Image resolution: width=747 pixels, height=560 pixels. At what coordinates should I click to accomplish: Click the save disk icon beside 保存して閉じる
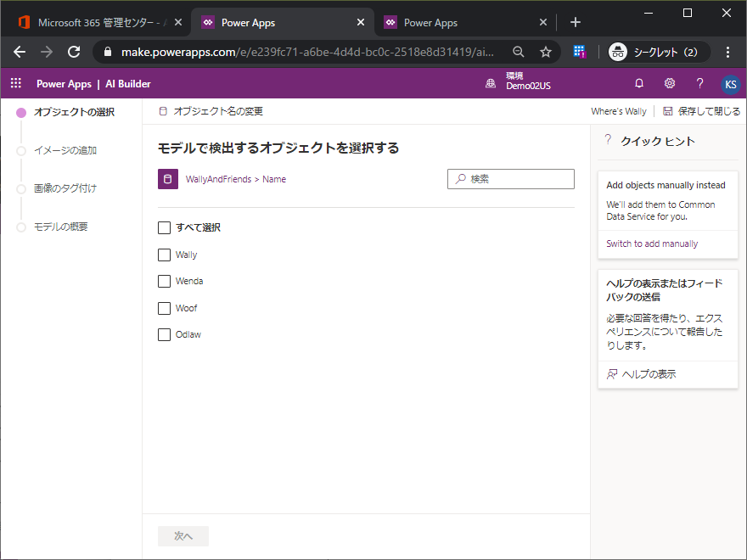click(667, 111)
